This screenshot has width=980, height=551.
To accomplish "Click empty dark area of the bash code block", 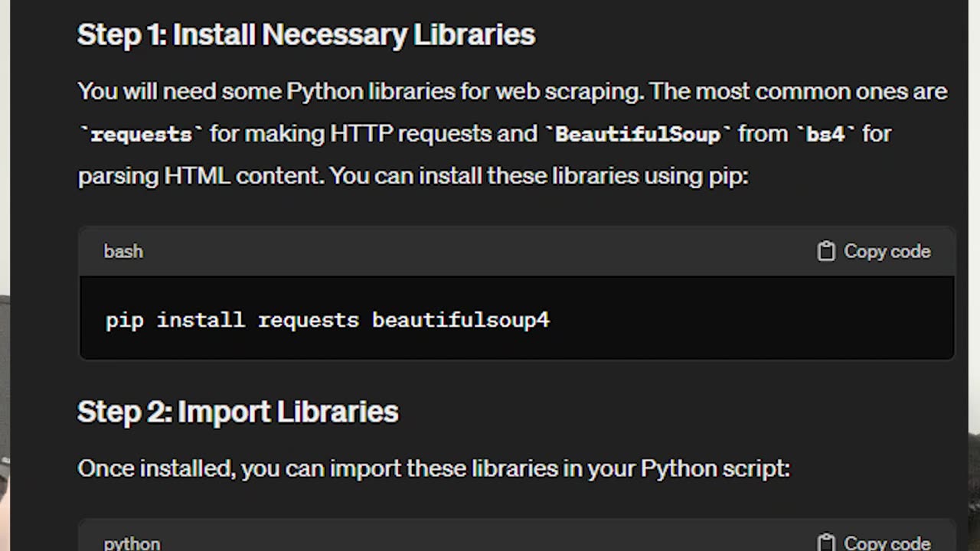I will 750,320.
